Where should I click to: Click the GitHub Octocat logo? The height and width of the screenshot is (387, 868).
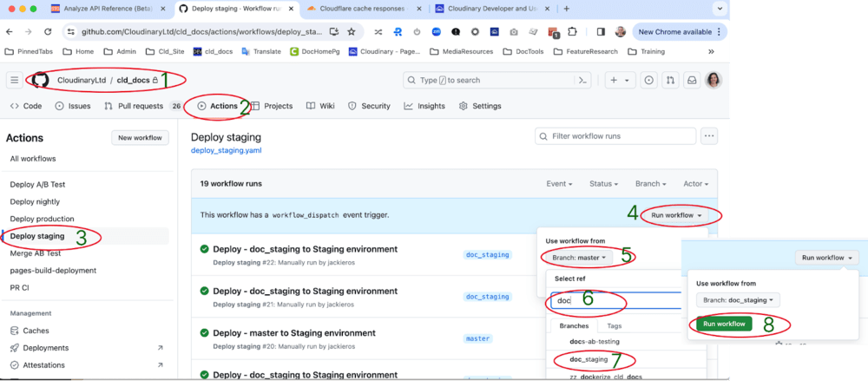point(40,81)
